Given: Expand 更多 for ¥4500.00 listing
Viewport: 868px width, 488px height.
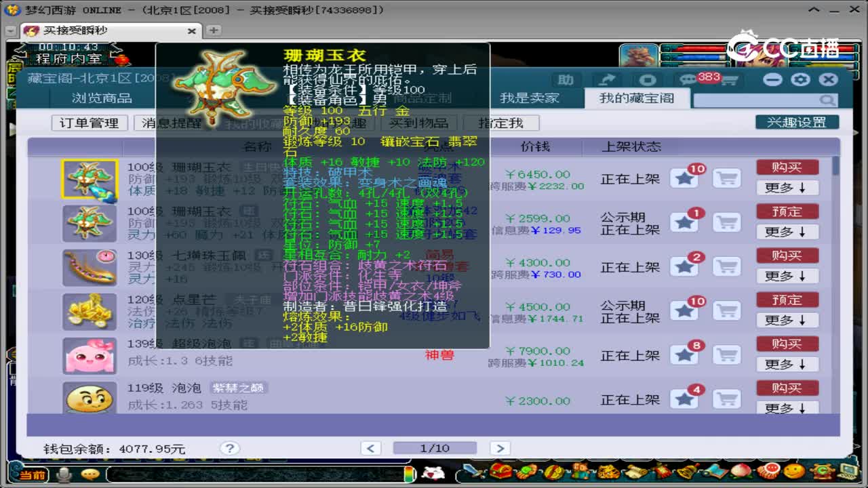Looking at the screenshot, I should pos(787,320).
